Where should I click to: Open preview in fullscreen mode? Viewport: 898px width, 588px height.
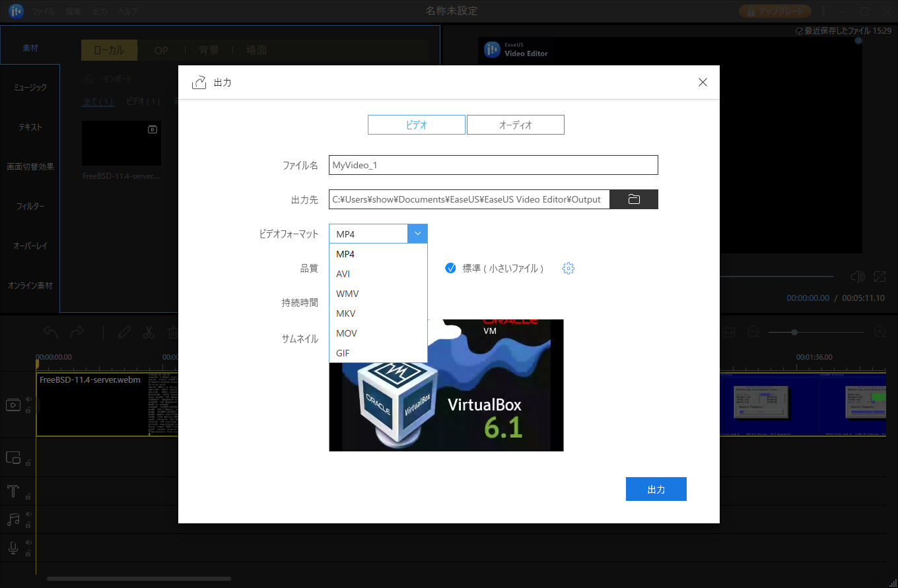tap(880, 277)
